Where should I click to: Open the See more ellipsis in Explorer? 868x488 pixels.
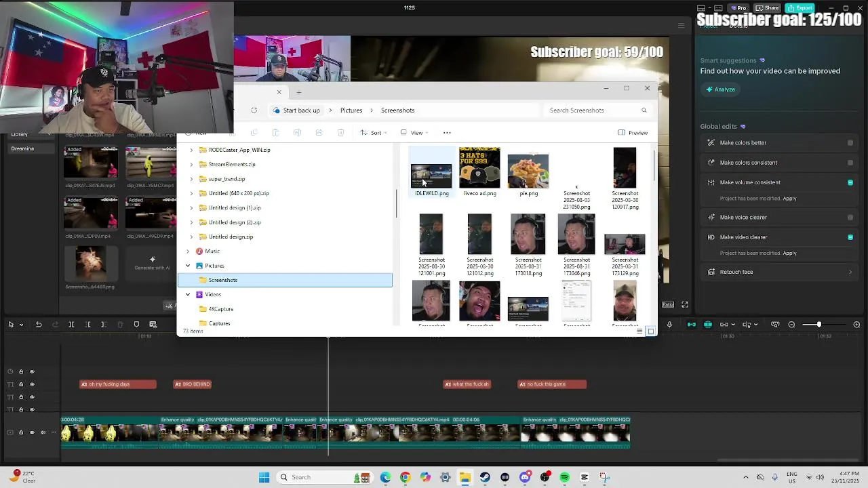tap(447, 133)
